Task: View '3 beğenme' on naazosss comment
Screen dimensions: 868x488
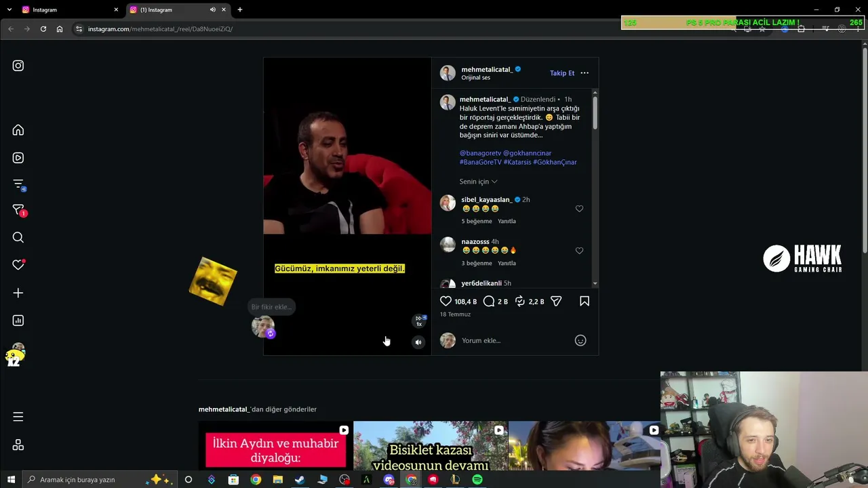Action: click(477, 263)
